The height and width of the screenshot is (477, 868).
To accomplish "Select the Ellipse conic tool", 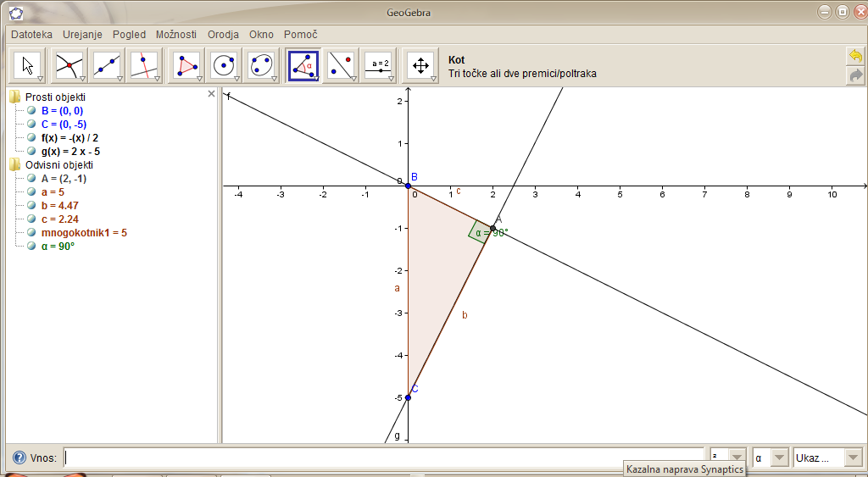I will (x=262, y=65).
